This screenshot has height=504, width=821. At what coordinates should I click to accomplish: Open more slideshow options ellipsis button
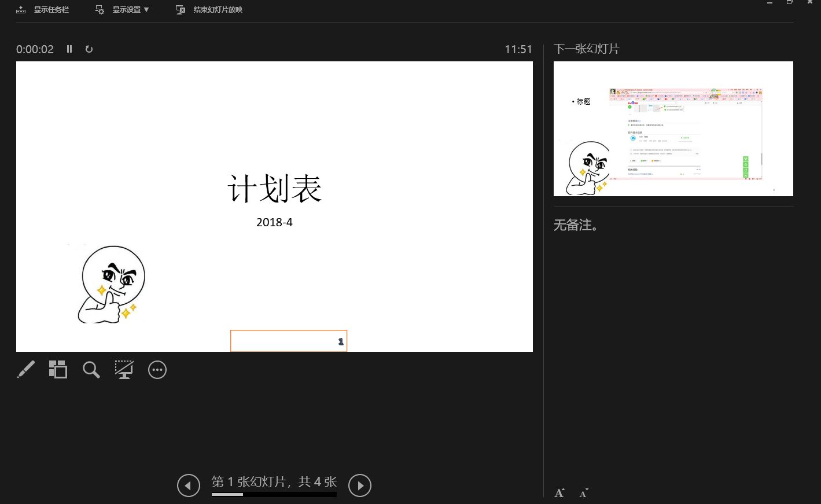click(x=157, y=370)
